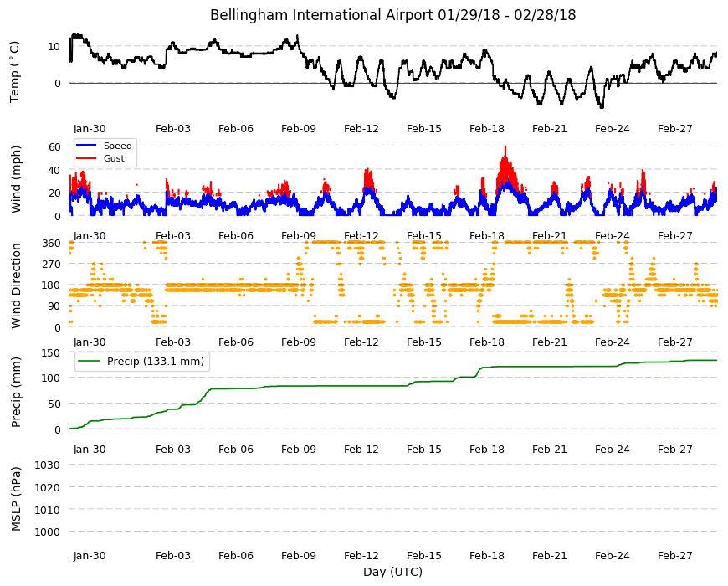
Task: Click the Gust legend text
Action: [114, 158]
